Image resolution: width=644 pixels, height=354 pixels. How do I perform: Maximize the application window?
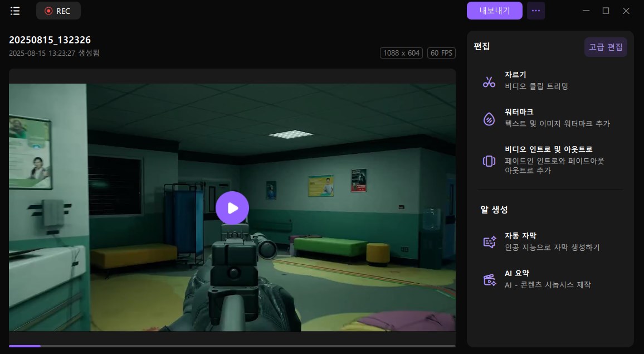(x=606, y=11)
